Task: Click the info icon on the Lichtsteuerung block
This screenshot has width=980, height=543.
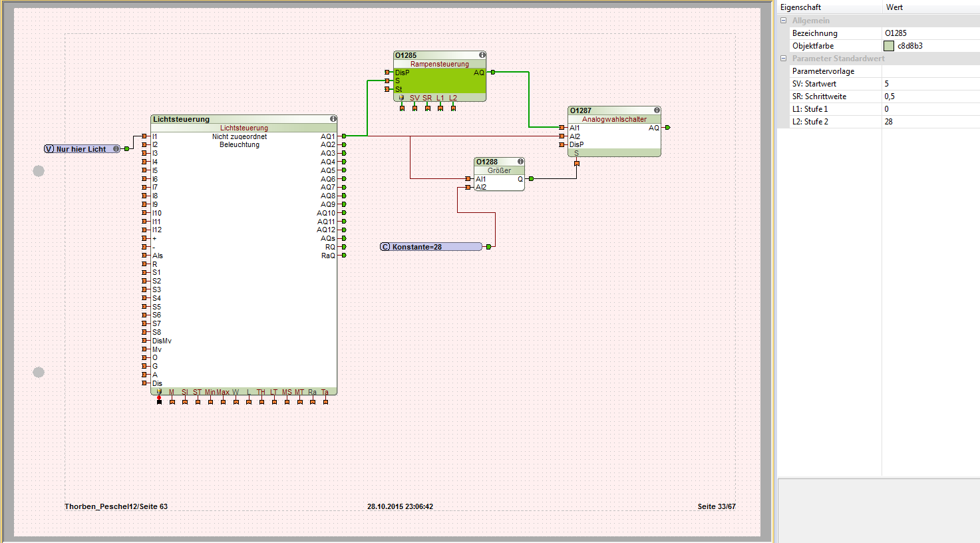Action: [333, 119]
